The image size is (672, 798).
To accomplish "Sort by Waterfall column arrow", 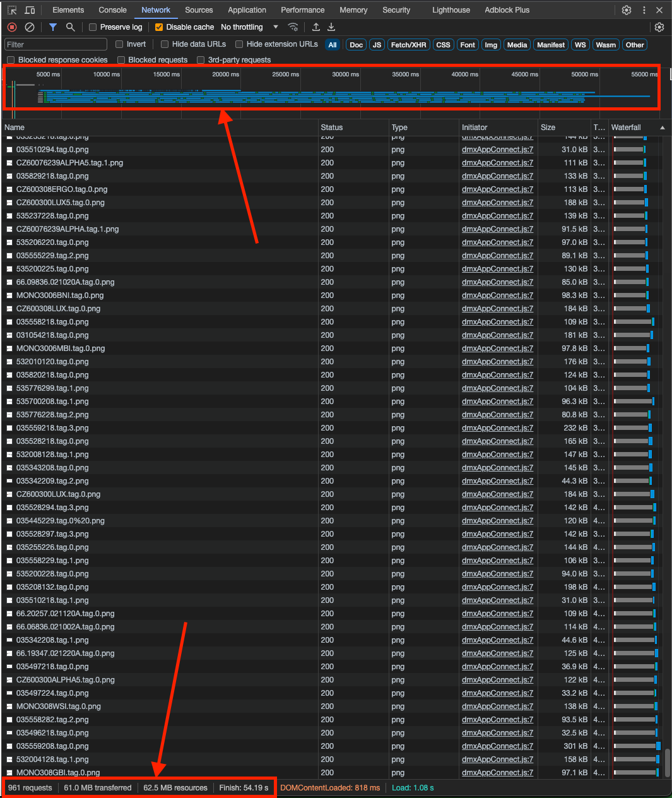I will [663, 128].
